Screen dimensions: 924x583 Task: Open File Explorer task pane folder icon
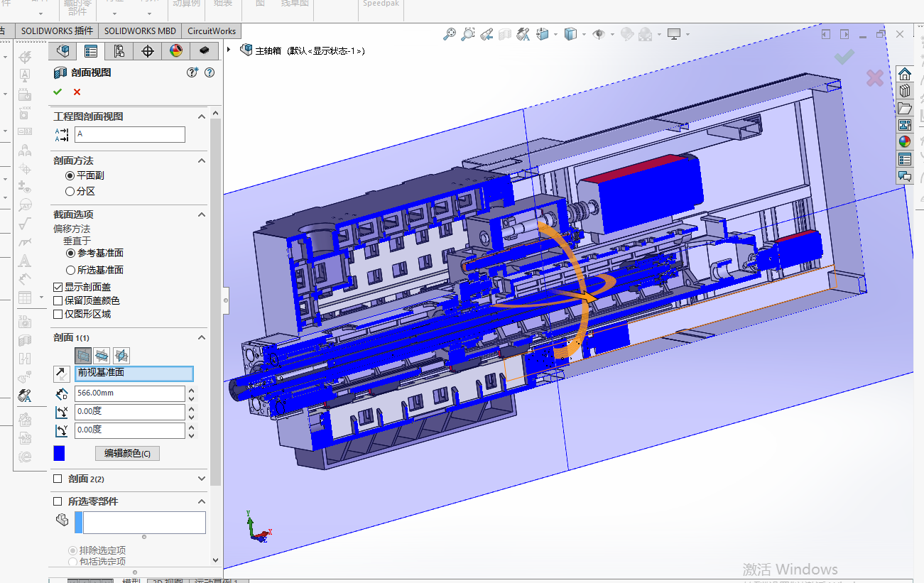905,108
